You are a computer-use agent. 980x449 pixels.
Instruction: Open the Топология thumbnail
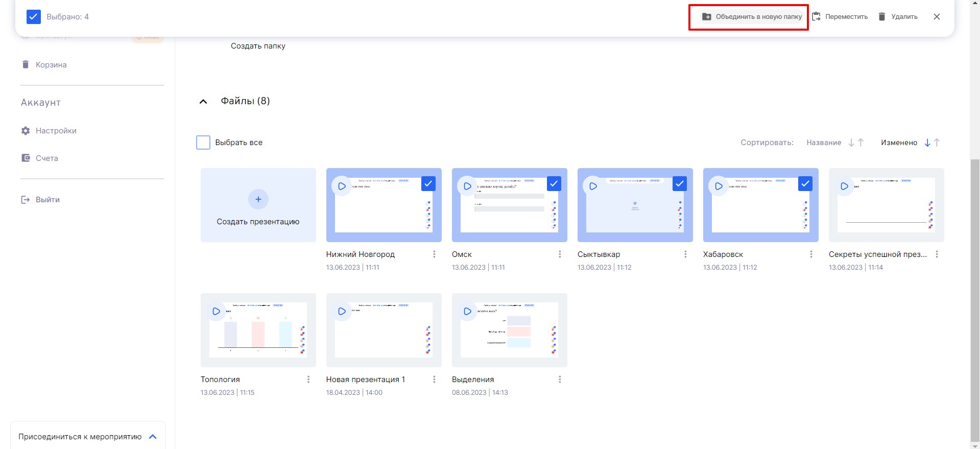tap(258, 330)
